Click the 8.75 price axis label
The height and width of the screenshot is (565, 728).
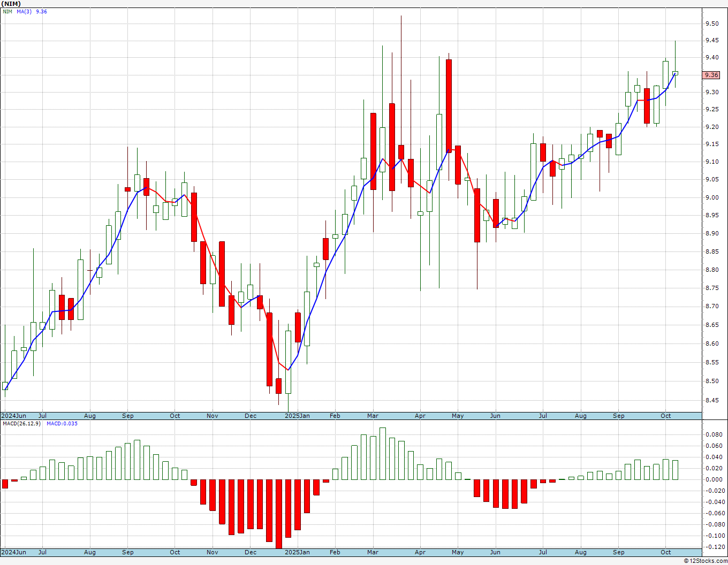(x=712, y=288)
